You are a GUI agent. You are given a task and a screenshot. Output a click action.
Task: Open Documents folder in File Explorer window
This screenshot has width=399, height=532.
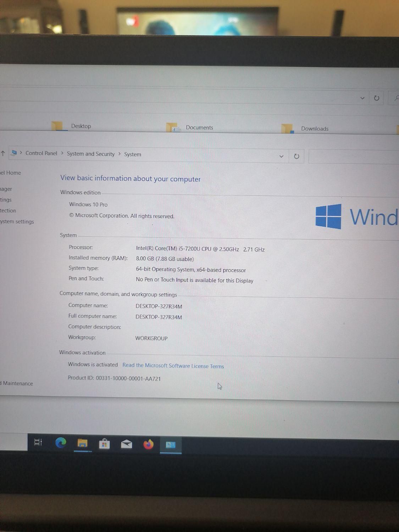coord(190,127)
